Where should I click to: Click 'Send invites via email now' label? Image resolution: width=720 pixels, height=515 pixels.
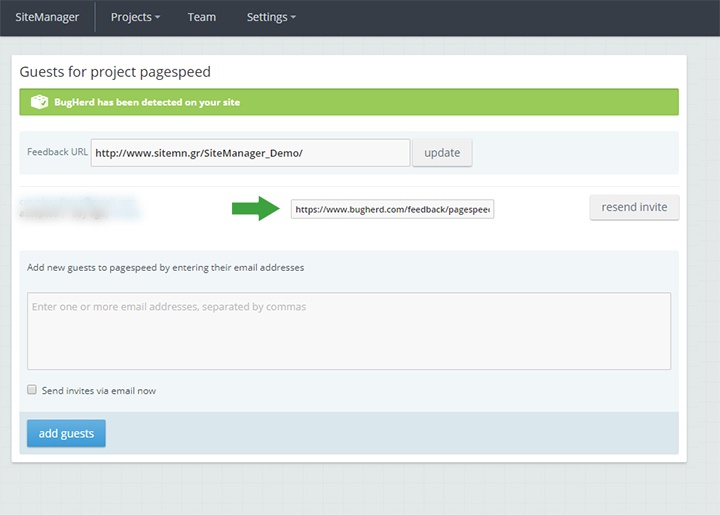coord(99,391)
